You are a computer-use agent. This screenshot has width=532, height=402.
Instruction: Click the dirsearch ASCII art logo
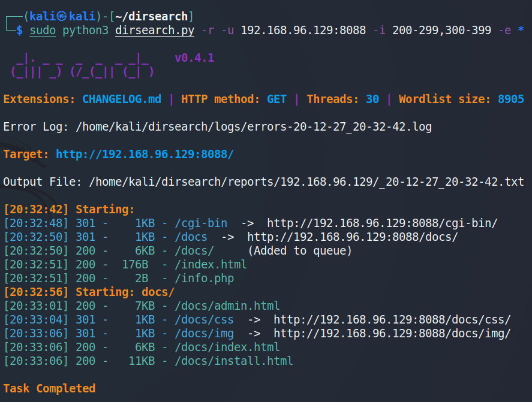click(82, 65)
